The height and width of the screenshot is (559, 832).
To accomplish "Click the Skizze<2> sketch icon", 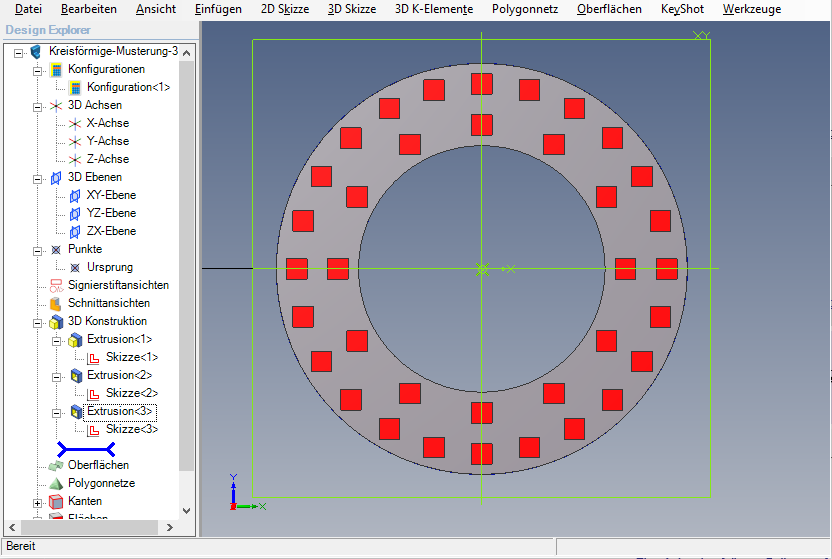I will 93,394.
